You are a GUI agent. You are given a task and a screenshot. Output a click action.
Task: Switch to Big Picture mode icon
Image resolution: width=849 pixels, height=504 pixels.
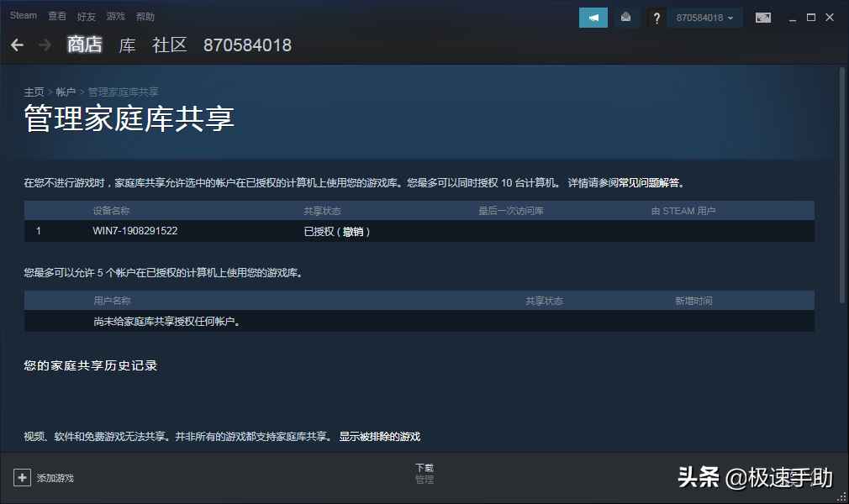click(x=762, y=18)
